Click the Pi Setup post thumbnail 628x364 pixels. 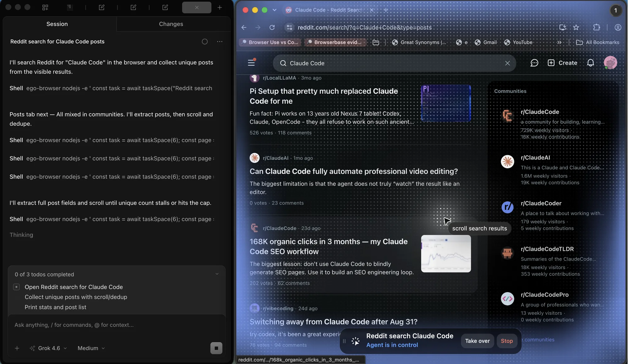tap(446, 103)
